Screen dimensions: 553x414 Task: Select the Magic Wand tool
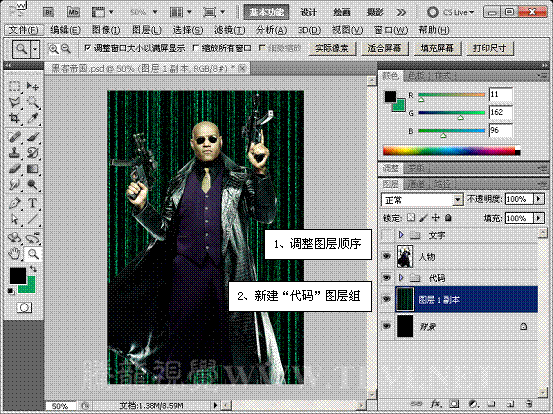coord(32,102)
